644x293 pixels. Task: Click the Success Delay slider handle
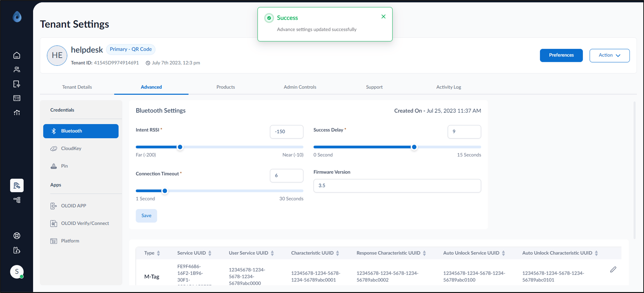pos(414,147)
